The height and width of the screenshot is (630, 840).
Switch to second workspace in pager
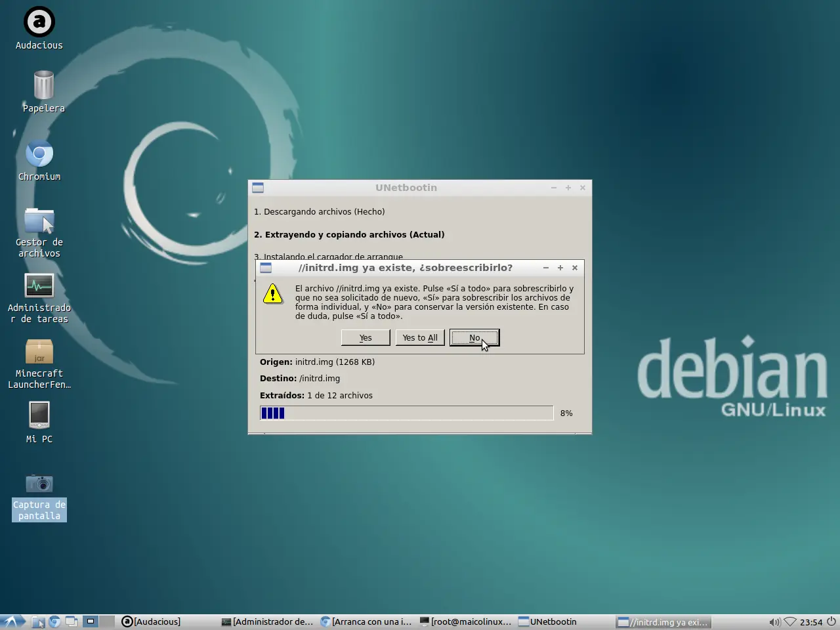point(107,621)
